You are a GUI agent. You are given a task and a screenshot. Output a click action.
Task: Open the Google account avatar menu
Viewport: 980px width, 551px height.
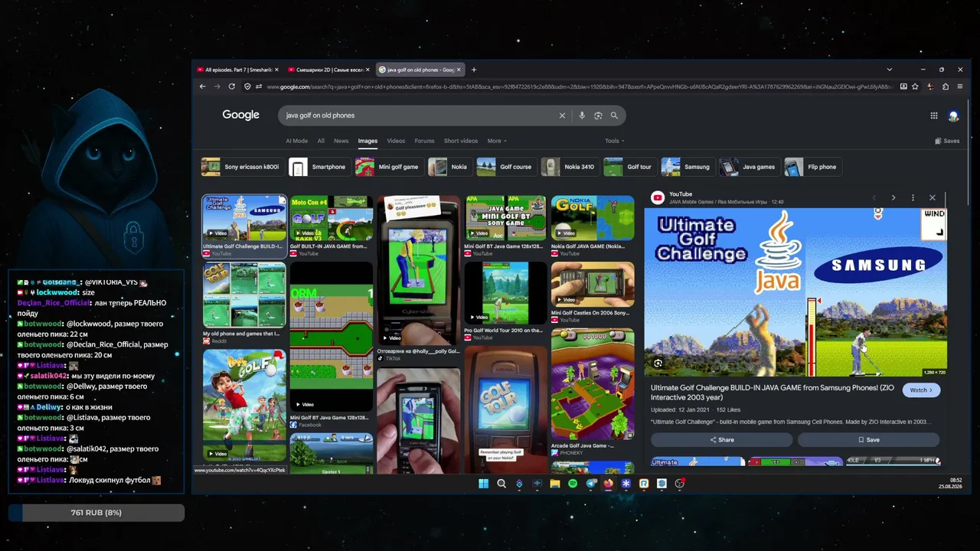click(953, 116)
